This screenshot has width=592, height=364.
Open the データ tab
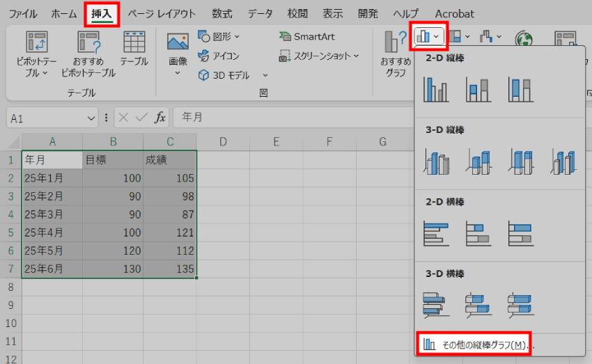(260, 14)
